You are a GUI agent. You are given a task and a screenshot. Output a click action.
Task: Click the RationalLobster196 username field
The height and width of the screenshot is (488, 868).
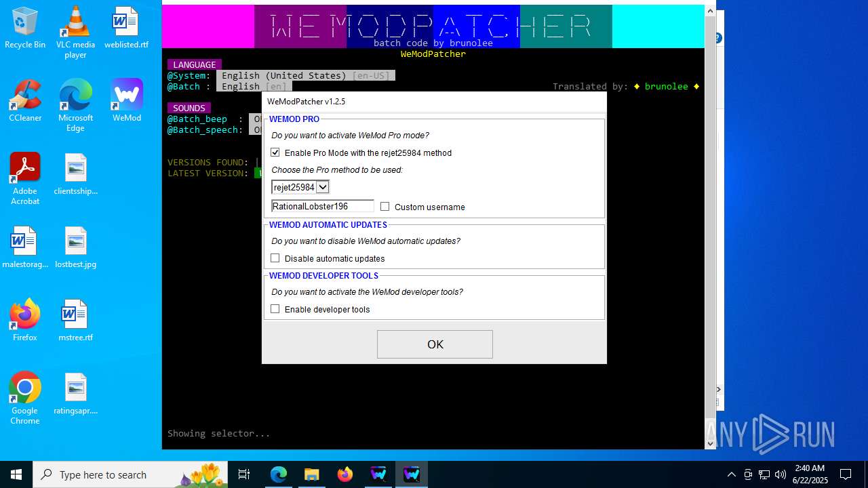coord(322,206)
